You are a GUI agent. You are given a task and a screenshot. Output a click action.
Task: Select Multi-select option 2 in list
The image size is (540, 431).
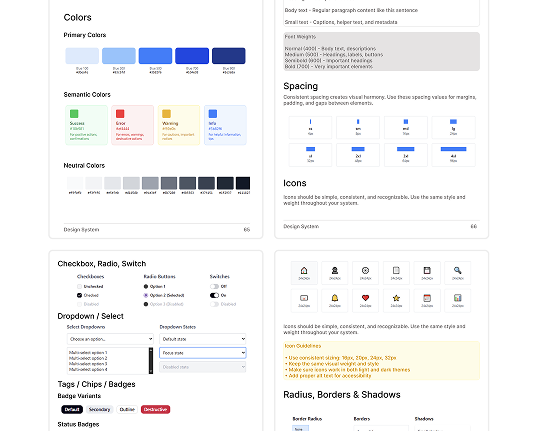coord(88,358)
